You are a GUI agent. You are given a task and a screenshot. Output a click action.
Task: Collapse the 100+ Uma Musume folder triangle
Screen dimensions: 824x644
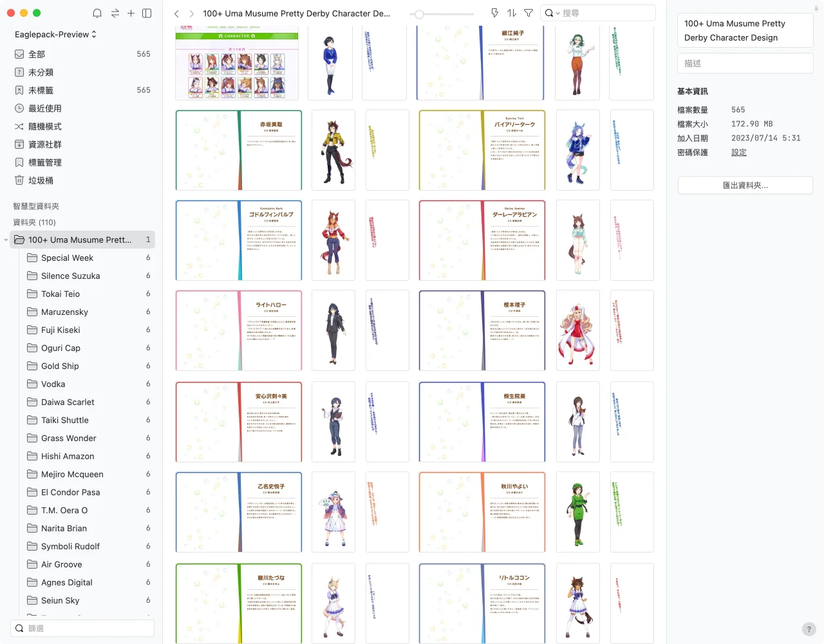click(x=6, y=240)
